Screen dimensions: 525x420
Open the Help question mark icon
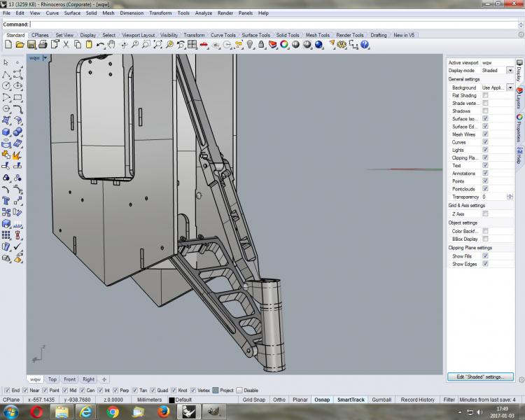click(x=365, y=45)
